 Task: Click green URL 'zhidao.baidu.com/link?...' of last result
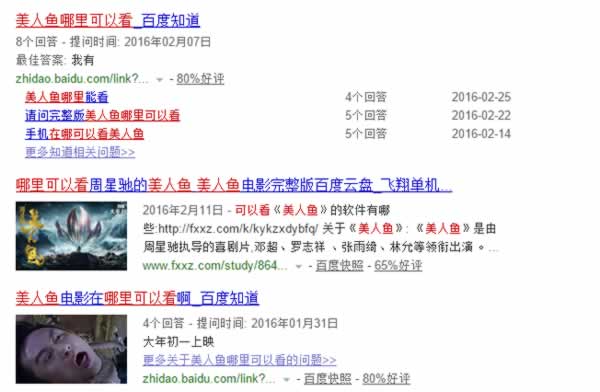(x=209, y=379)
